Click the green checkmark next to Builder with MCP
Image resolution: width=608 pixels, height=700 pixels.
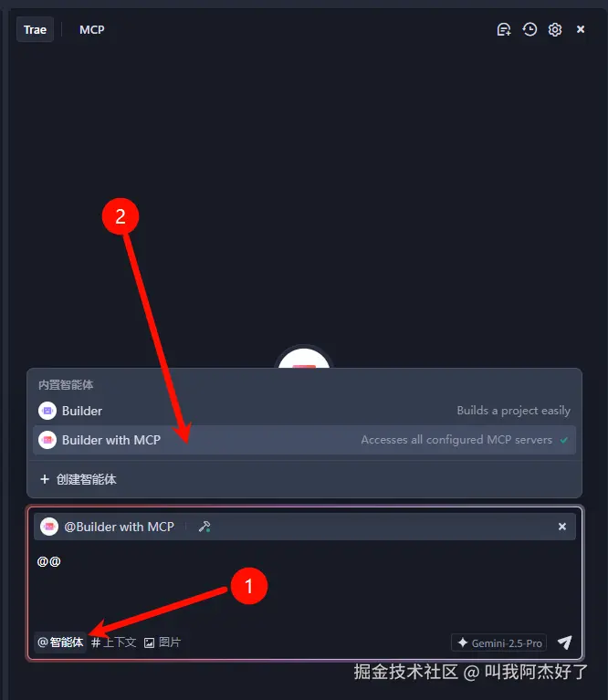pyautogui.click(x=564, y=440)
